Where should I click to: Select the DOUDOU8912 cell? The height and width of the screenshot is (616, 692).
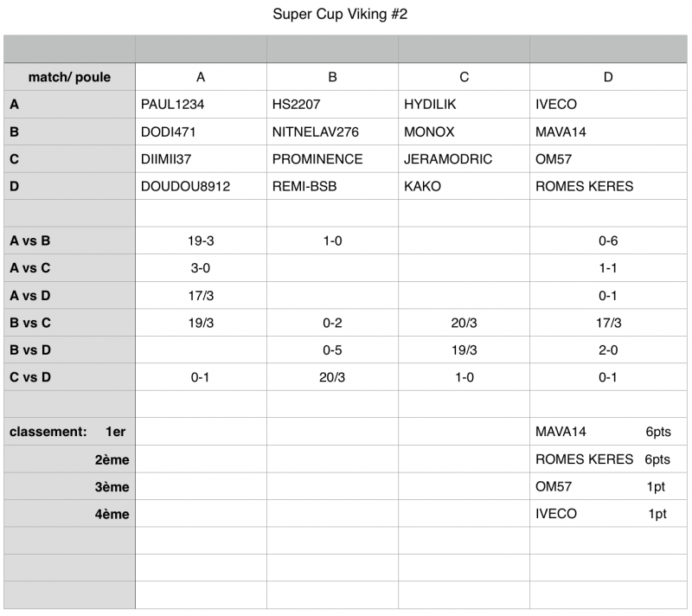(x=201, y=186)
